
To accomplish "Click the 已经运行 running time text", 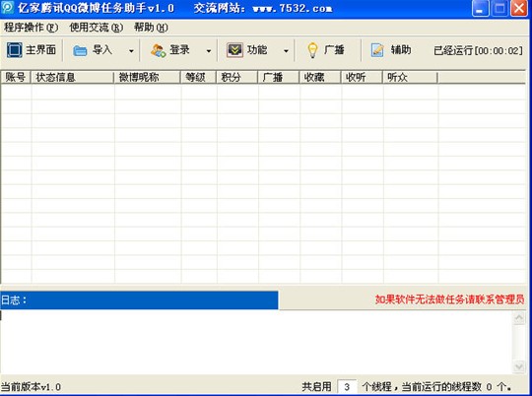I will click(478, 51).
